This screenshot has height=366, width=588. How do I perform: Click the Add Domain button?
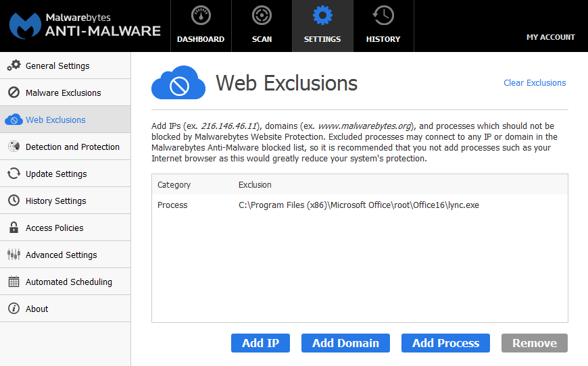pyautogui.click(x=345, y=343)
